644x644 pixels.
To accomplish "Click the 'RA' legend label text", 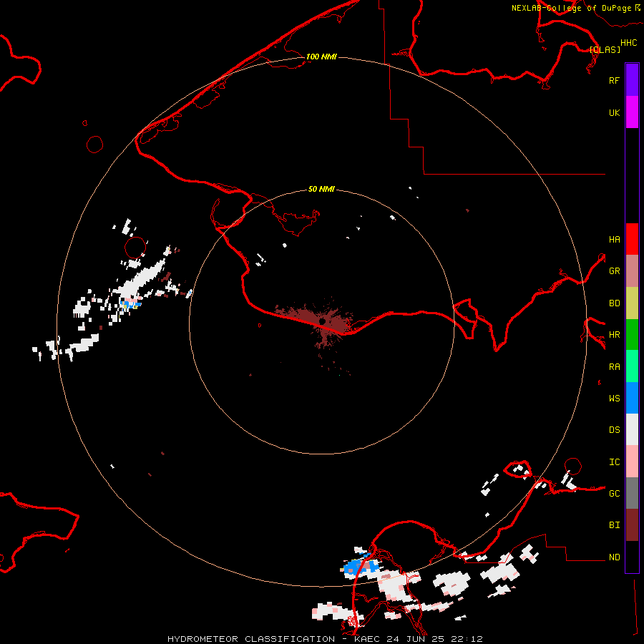I will click(614, 367).
